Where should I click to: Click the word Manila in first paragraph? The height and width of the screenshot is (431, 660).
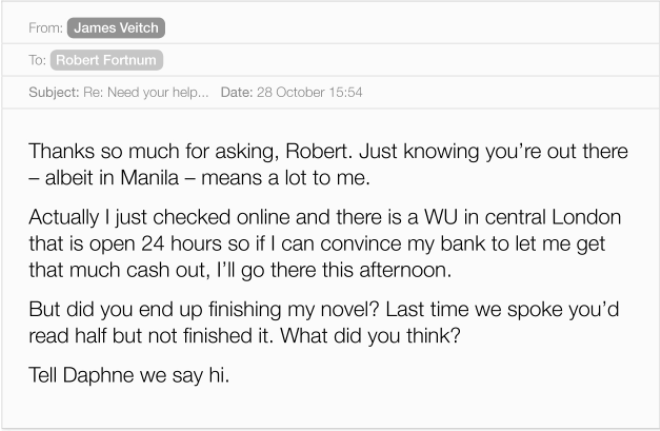pos(149,177)
